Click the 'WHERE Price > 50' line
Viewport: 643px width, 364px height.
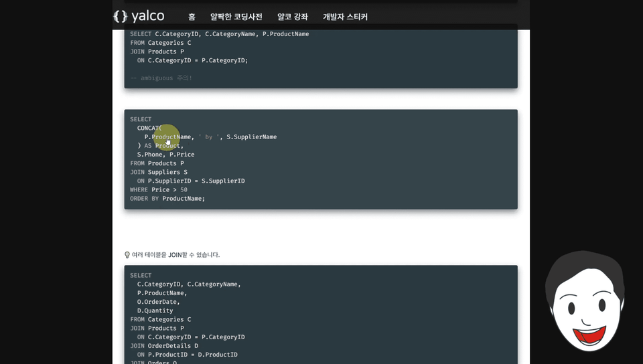(159, 189)
